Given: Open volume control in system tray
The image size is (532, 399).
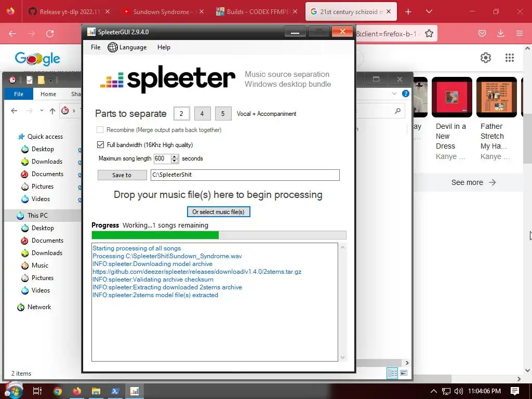Looking at the screenshot, I should 458,391.
